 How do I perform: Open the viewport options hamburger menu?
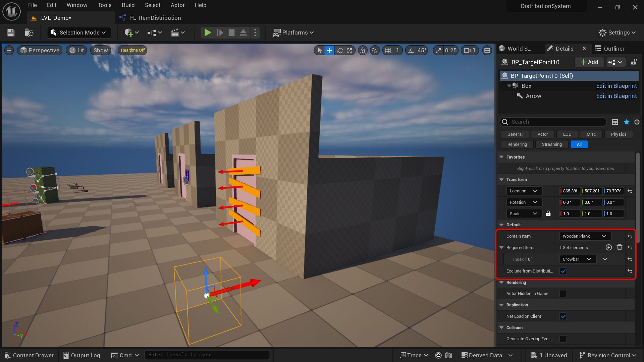click(9, 50)
